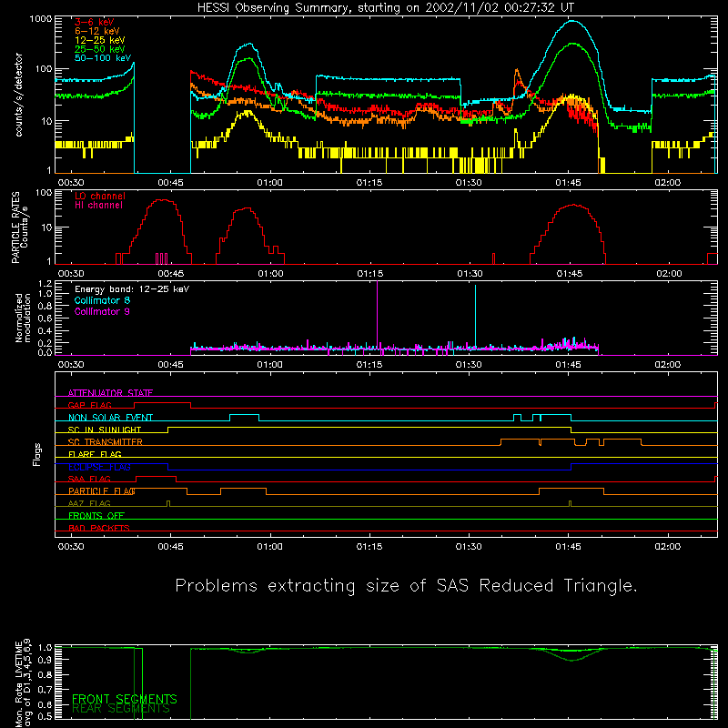Screen dimensions: 728x728
Task: Click the HESSI Observing Summary plot title
Action: coord(386,8)
